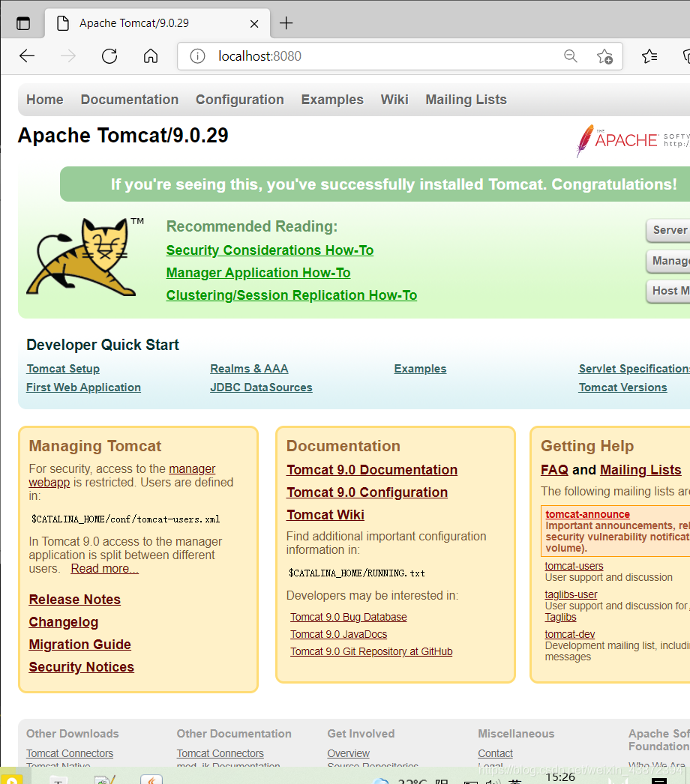
Task: Open Tomcat Connectors under Other Documentation
Action: pyautogui.click(x=220, y=753)
